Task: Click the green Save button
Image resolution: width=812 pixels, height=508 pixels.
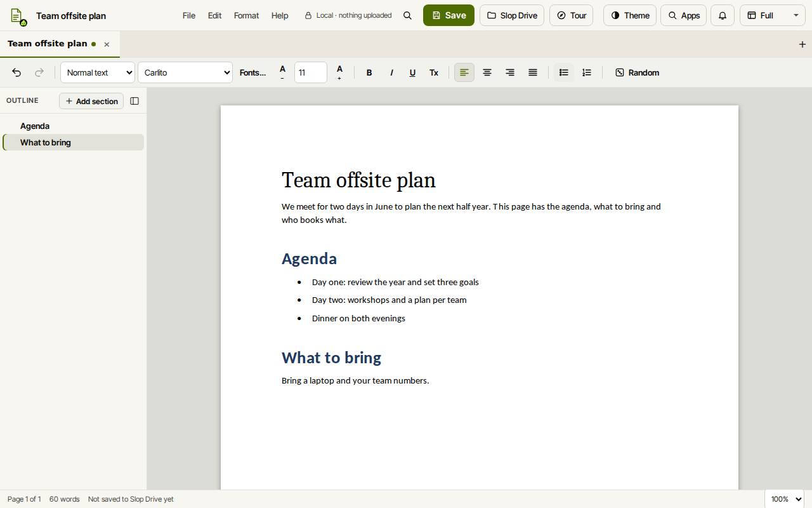Action: click(x=449, y=15)
